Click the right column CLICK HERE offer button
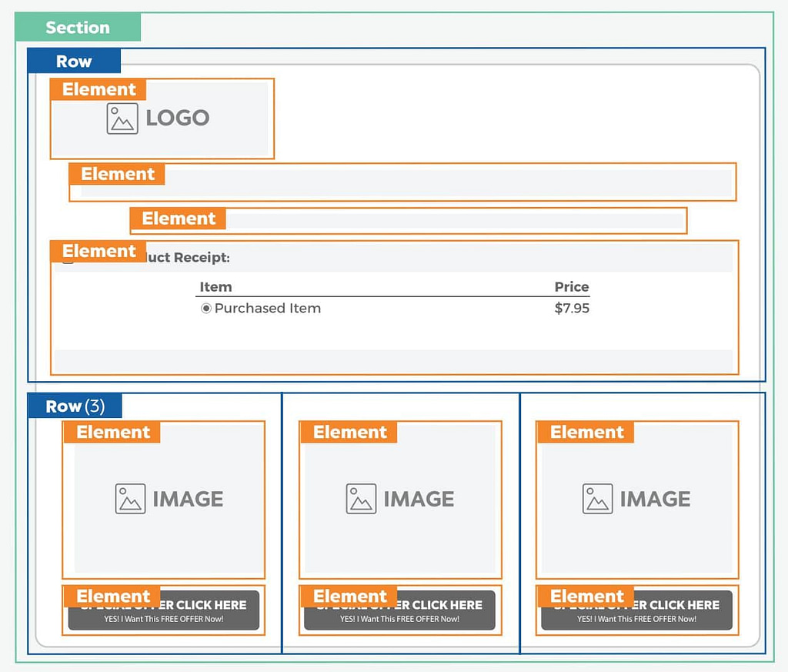The width and height of the screenshot is (788, 672). click(x=636, y=610)
